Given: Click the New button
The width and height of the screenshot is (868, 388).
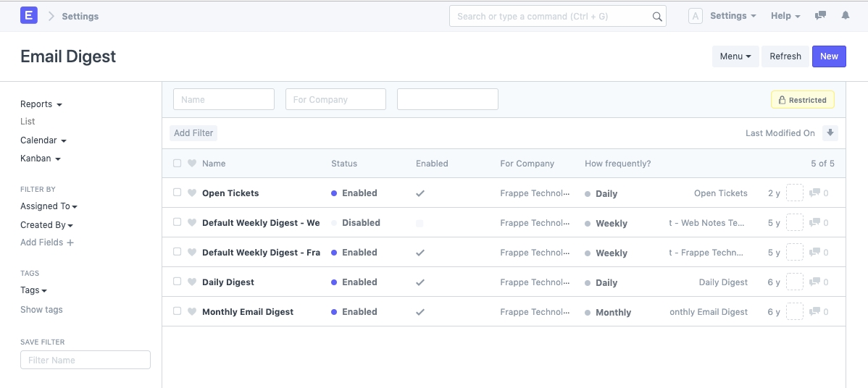Looking at the screenshot, I should pyautogui.click(x=829, y=56).
